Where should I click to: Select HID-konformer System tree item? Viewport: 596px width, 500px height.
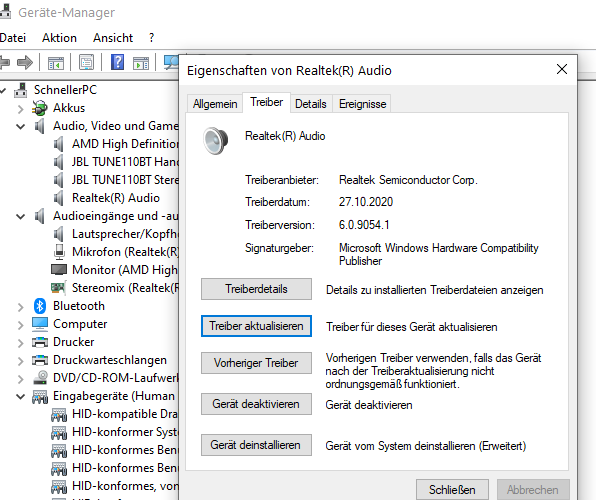[125, 432]
